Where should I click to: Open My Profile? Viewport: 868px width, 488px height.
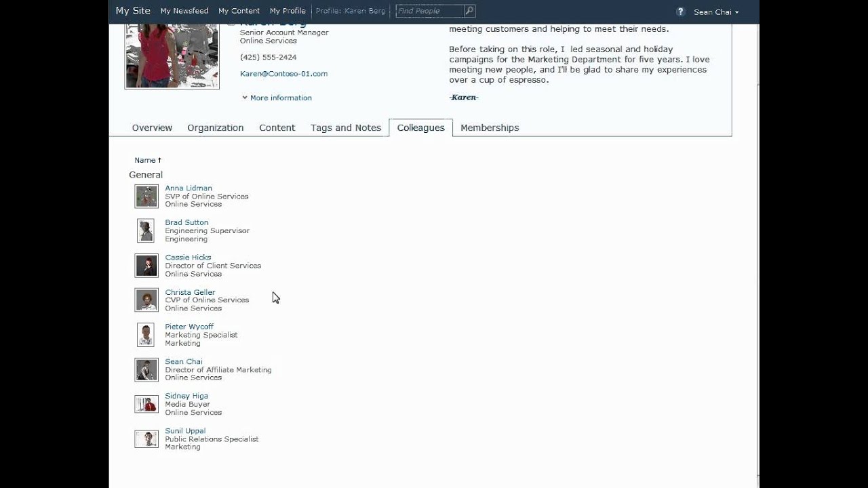pyautogui.click(x=288, y=11)
